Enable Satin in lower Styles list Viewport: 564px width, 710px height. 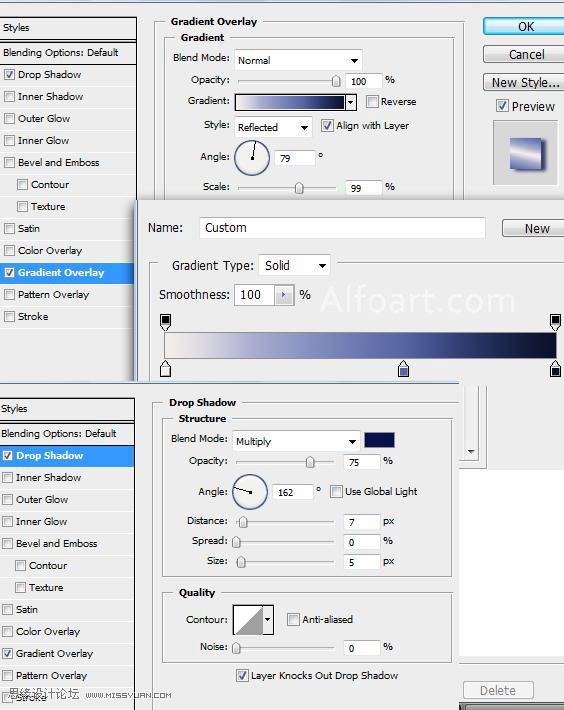point(8,609)
